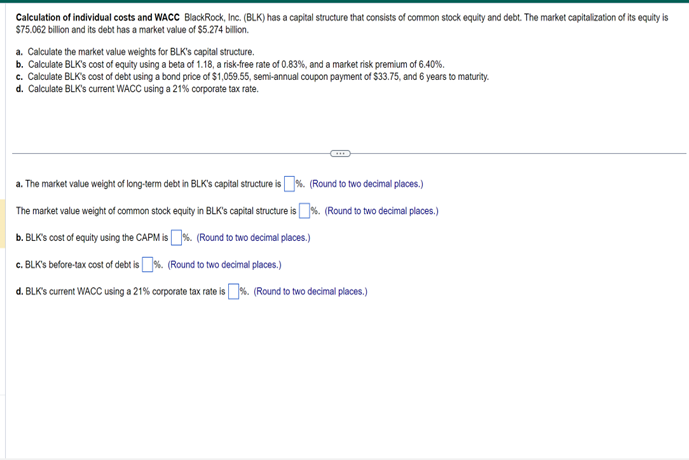Click part c text about bond price $1,059.55

pos(252,77)
